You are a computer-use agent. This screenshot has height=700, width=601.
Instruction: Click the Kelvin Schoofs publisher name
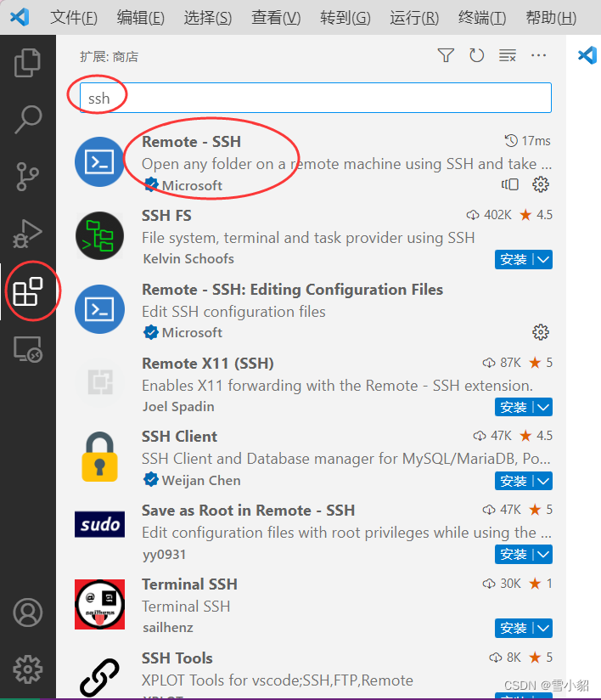[x=188, y=259]
